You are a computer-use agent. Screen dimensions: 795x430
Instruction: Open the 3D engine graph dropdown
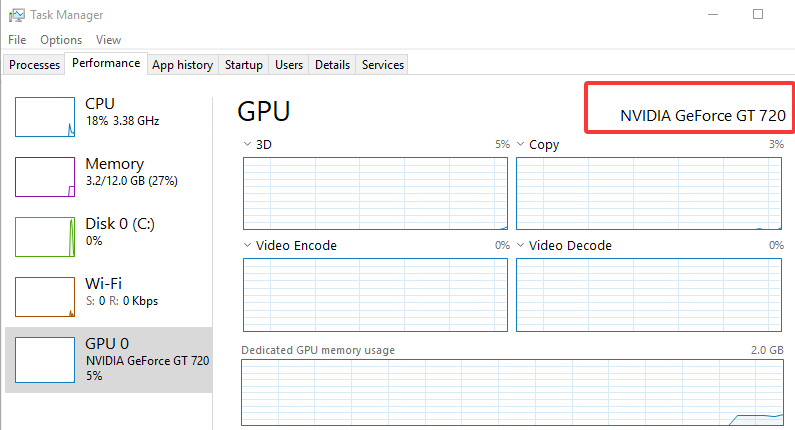[247, 144]
